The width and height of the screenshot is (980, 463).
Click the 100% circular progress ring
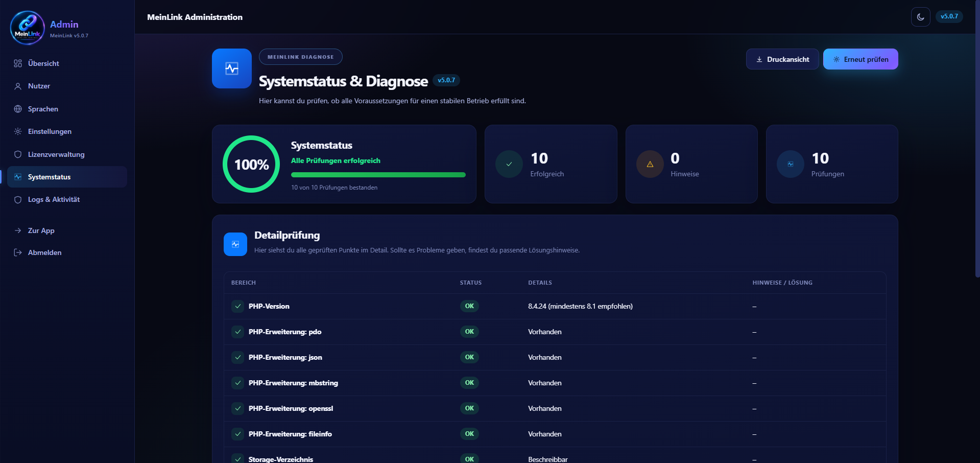click(x=251, y=164)
